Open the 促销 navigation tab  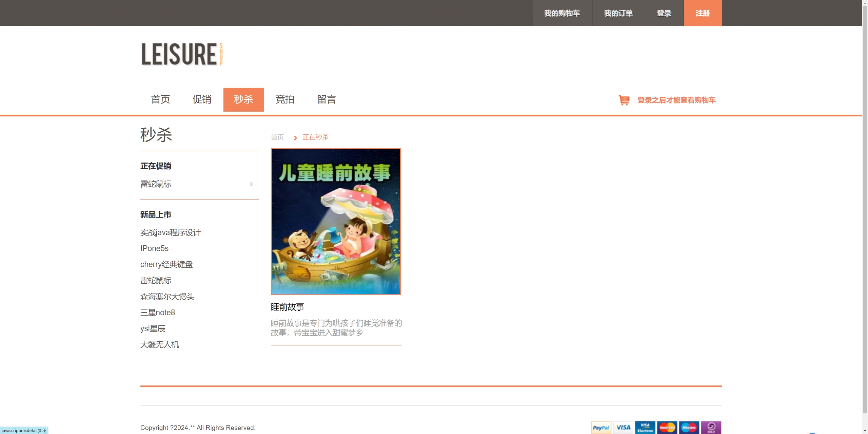point(202,99)
